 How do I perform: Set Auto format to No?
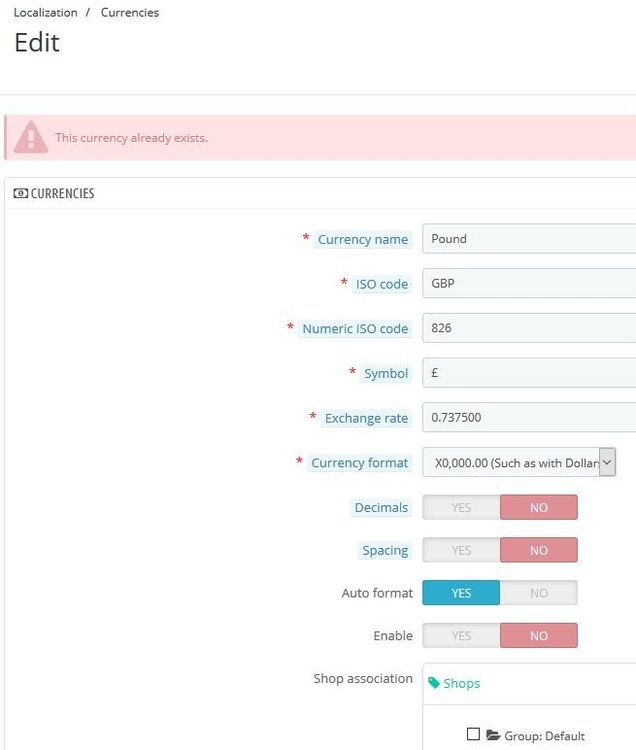tap(539, 593)
